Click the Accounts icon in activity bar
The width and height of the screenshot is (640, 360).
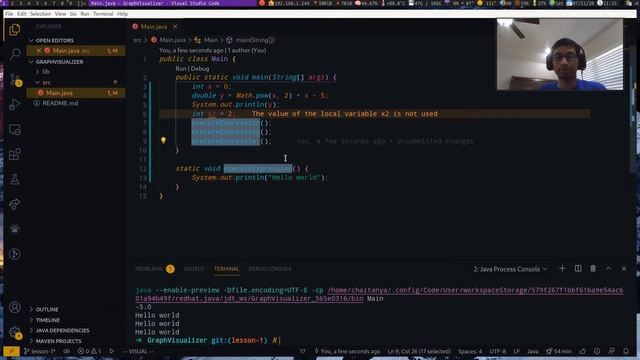pos(15,307)
